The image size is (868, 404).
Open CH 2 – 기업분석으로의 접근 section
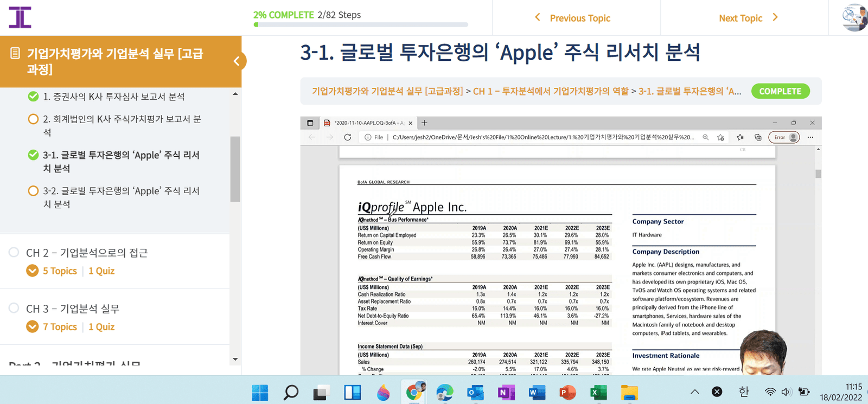(87, 253)
